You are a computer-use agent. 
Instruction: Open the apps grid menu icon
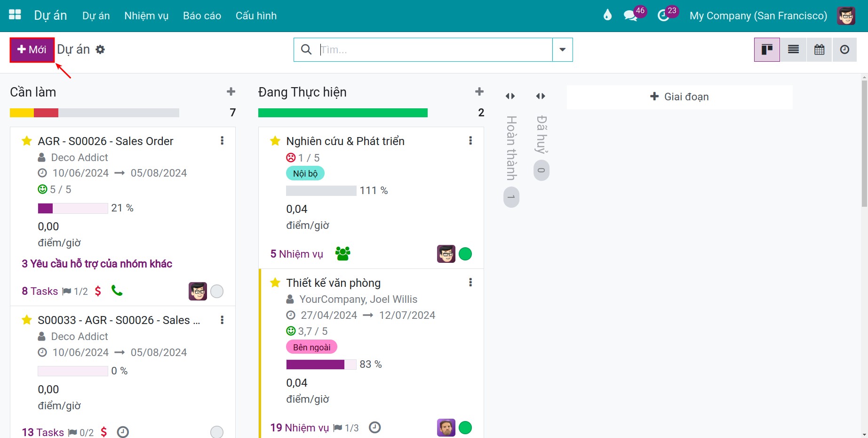tap(15, 15)
